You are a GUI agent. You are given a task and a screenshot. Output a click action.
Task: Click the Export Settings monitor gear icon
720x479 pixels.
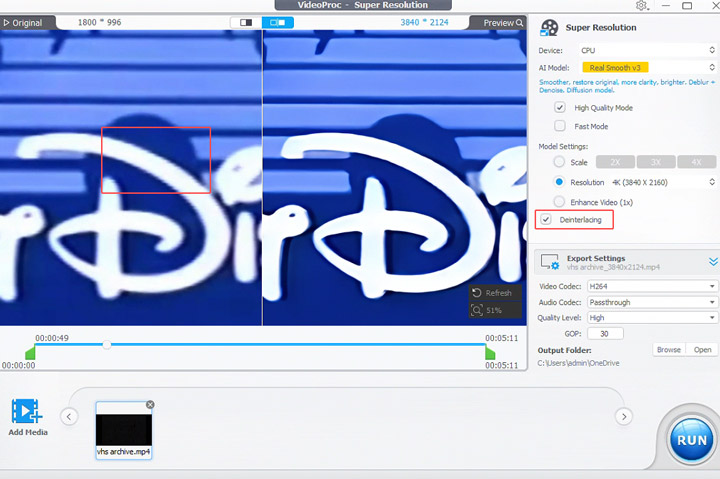coord(550,262)
